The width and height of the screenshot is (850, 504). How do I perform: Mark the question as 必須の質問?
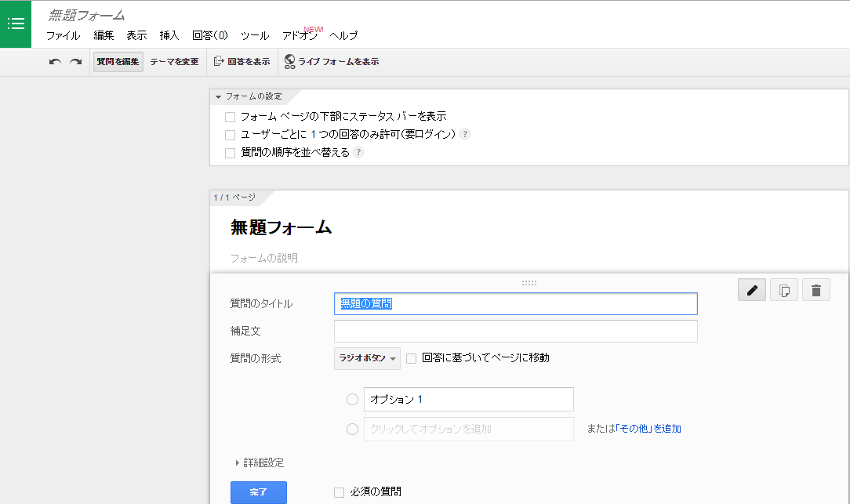(340, 492)
